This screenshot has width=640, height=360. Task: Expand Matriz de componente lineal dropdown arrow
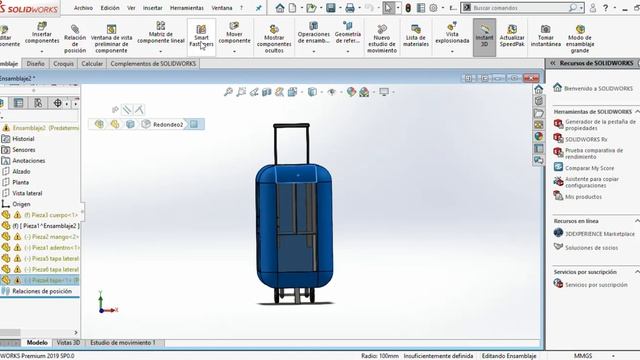pos(161,52)
